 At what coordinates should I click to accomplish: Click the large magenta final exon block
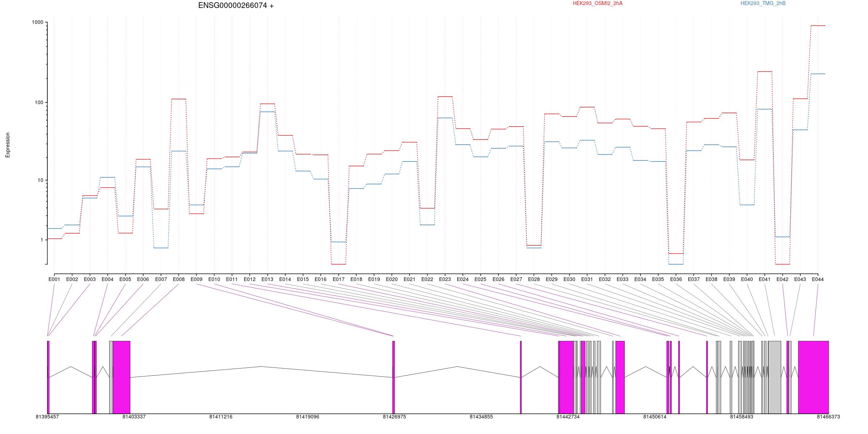[x=813, y=377]
